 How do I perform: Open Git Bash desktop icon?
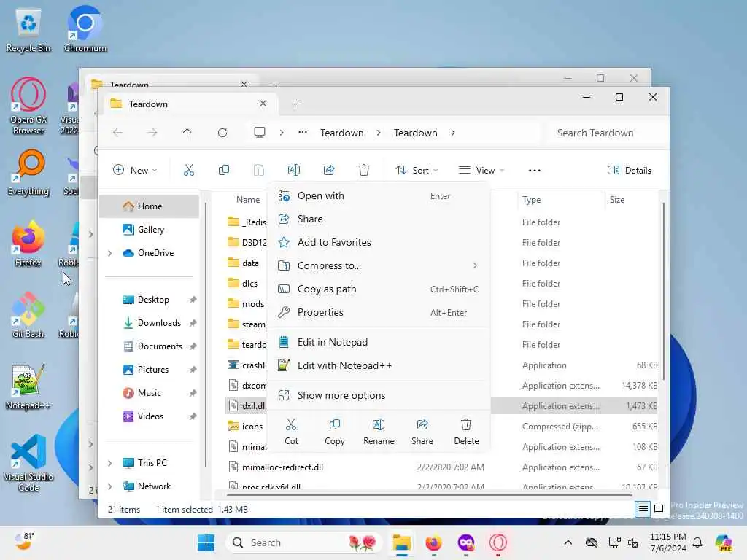[28, 315]
